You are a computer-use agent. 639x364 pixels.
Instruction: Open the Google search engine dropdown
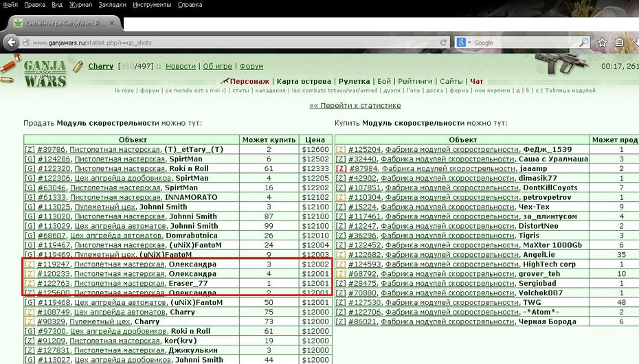(463, 43)
